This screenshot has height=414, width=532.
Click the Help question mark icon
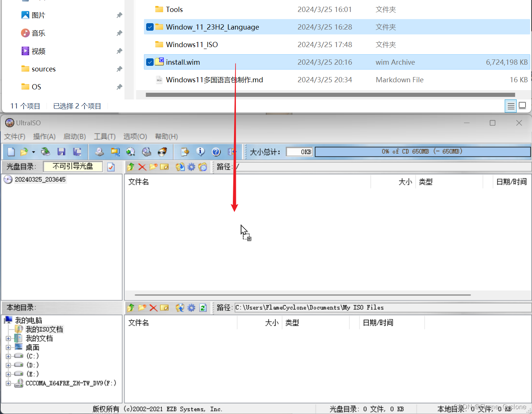(x=216, y=152)
